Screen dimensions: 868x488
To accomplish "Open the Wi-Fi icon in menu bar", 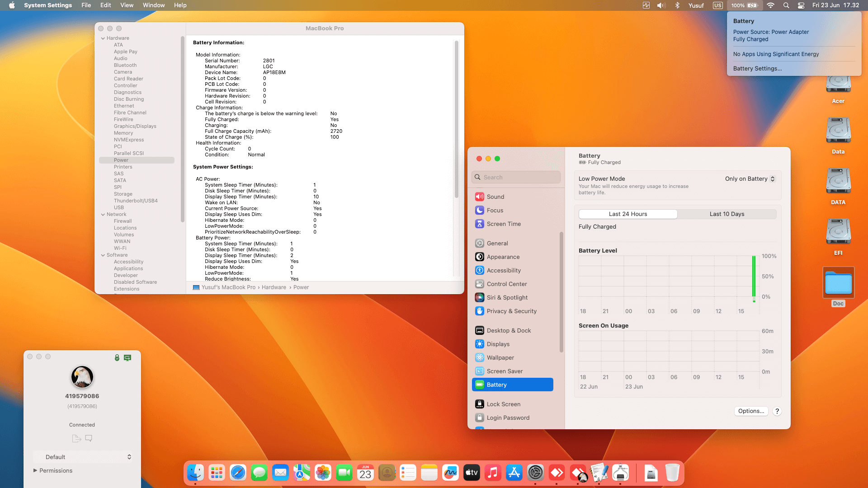I will pyautogui.click(x=771, y=5).
